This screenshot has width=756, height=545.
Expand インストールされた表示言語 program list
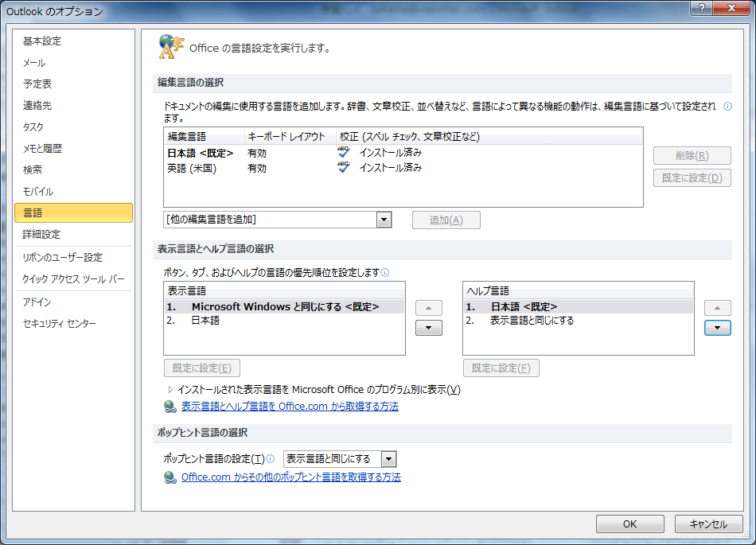coord(170,389)
